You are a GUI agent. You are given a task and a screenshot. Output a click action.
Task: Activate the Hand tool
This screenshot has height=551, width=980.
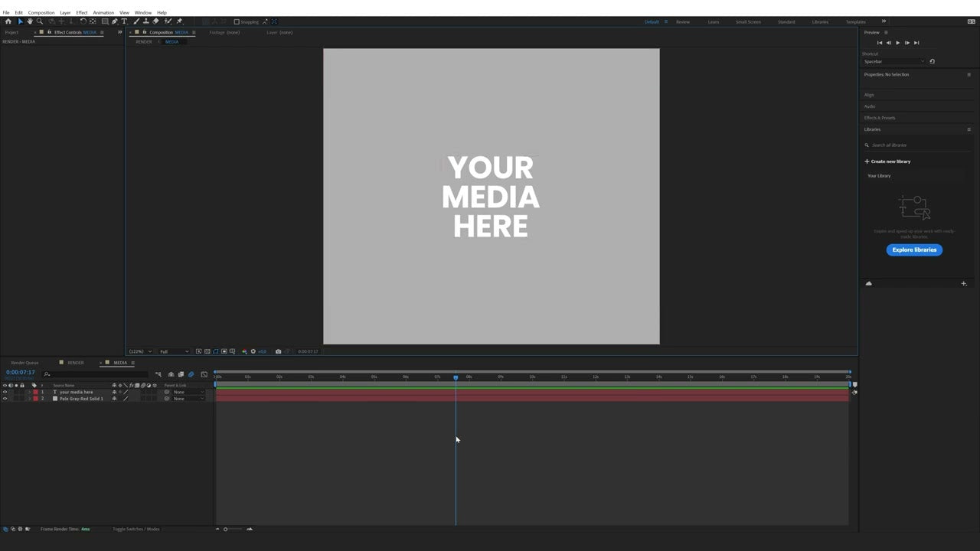[30, 21]
